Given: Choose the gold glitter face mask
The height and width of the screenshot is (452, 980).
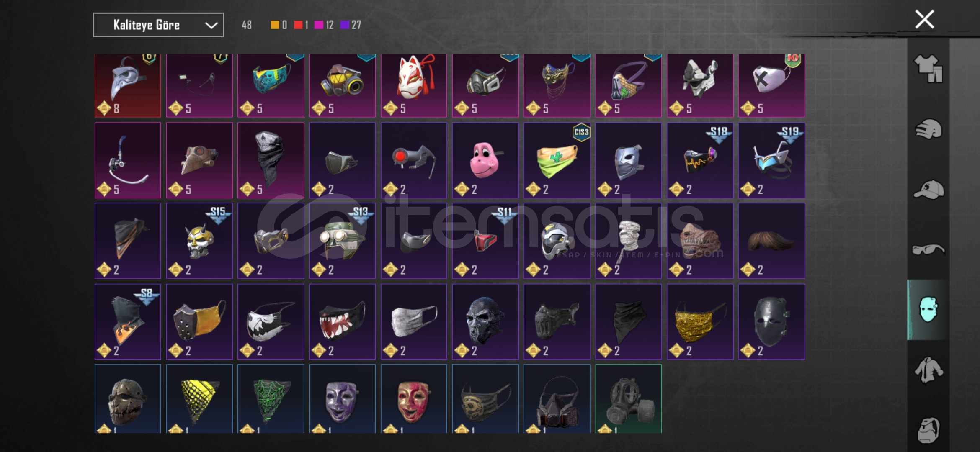Looking at the screenshot, I should click(x=700, y=321).
